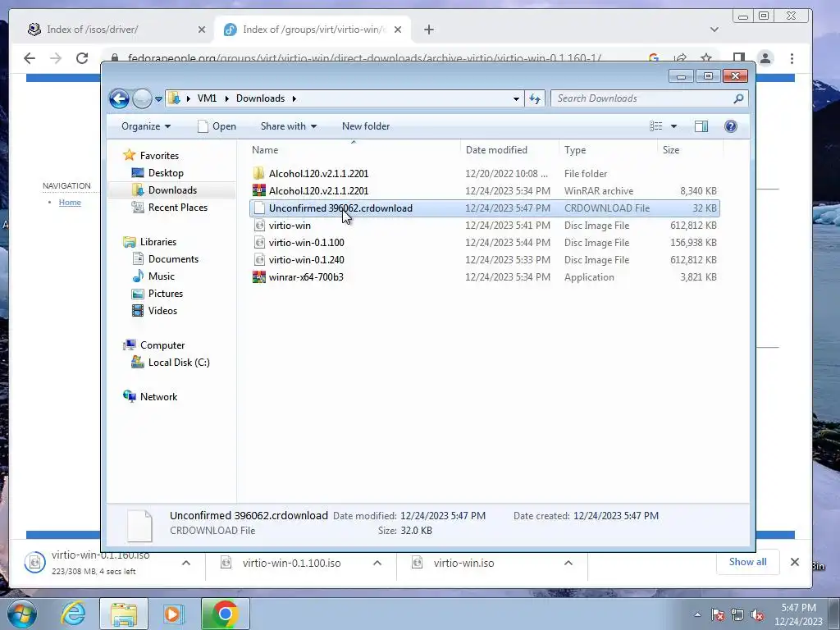This screenshot has height=630, width=840.
Task: Switch to Index of /groups/virt/virtio-win Chrome tab
Action: tap(313, 30)
